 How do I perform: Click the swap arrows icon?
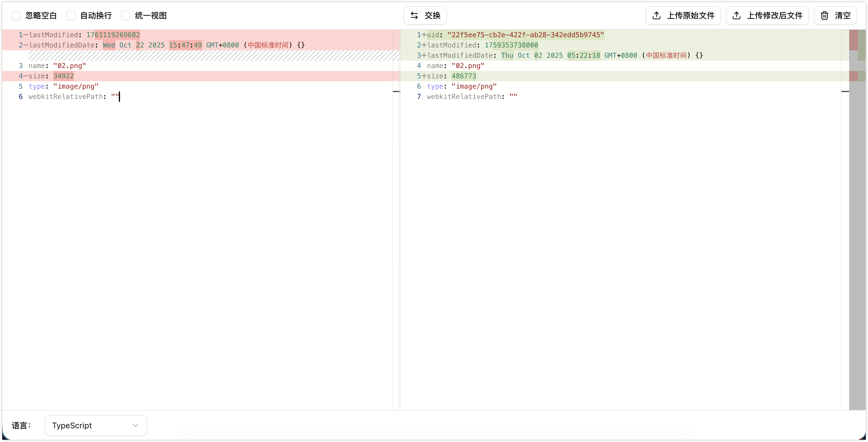pyautogui.click(x=414, y=15)
